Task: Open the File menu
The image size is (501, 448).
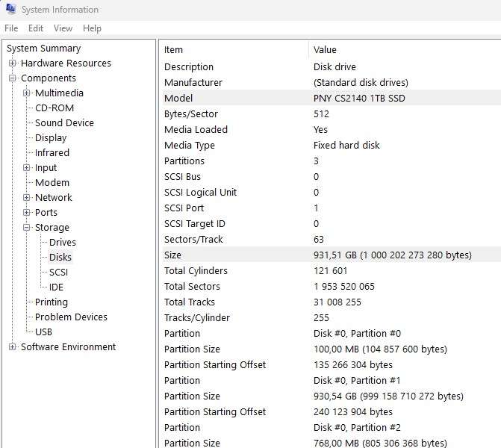Action: 11,28
